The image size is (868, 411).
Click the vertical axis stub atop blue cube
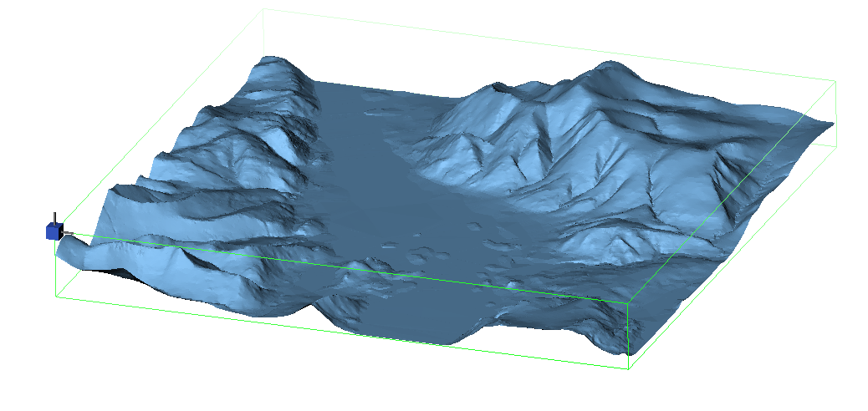tap(55, 217)
